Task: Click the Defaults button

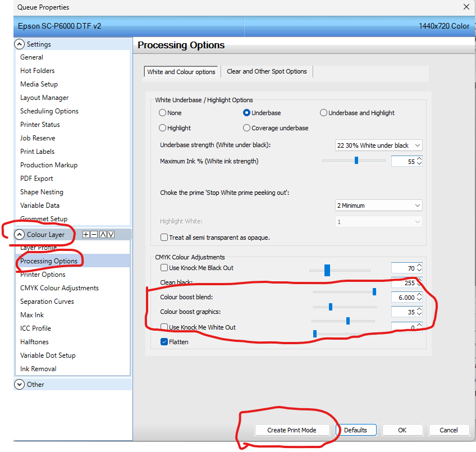Action: 356,430
